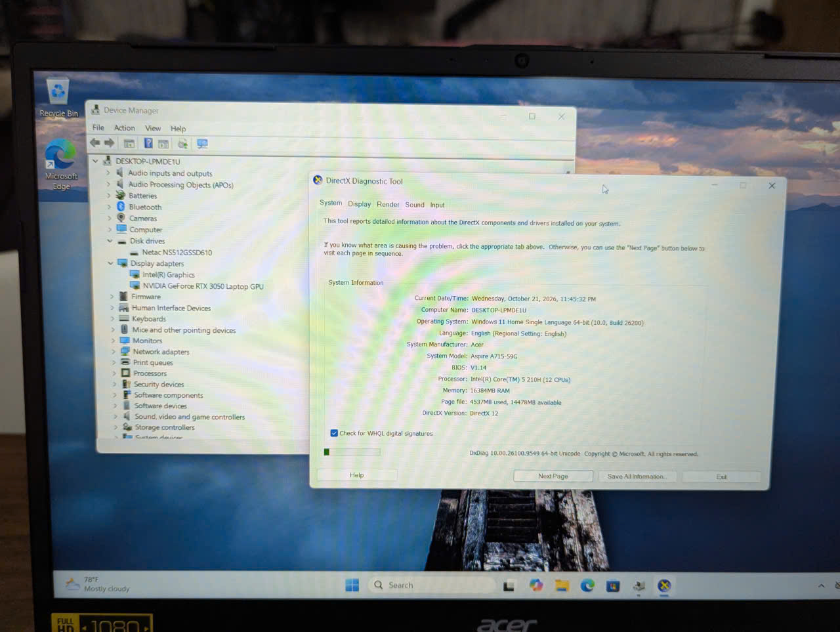Click the Show/Hide Action Pane toolbar icon
This screenshot has height=632, width=840.
tap(163, 144)
